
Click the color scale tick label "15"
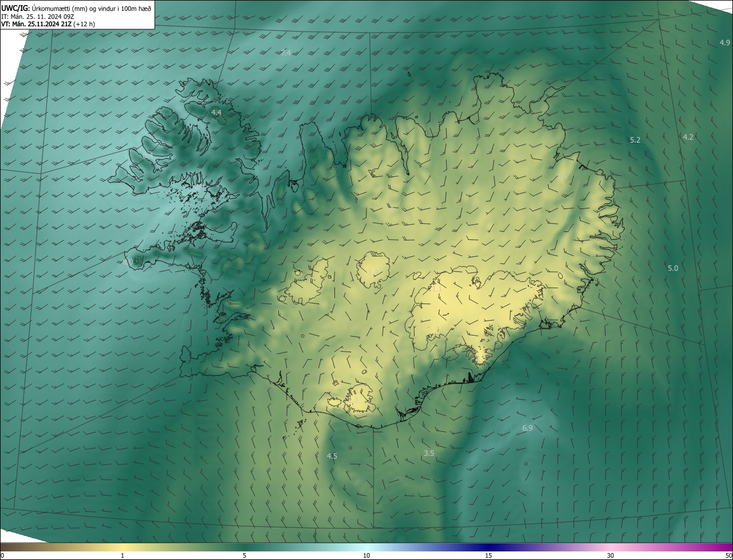[488, 555]
